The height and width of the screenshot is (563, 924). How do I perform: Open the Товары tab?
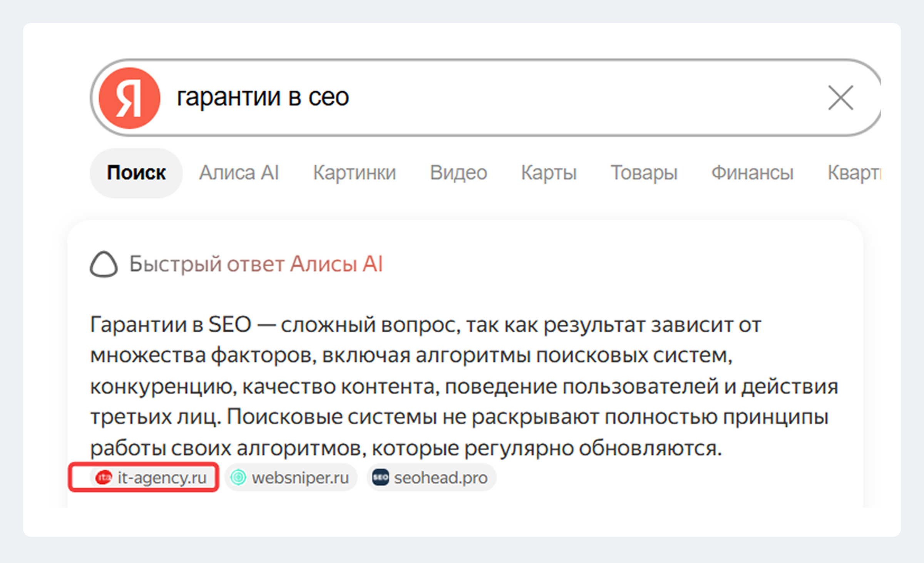tap(644, 173)
